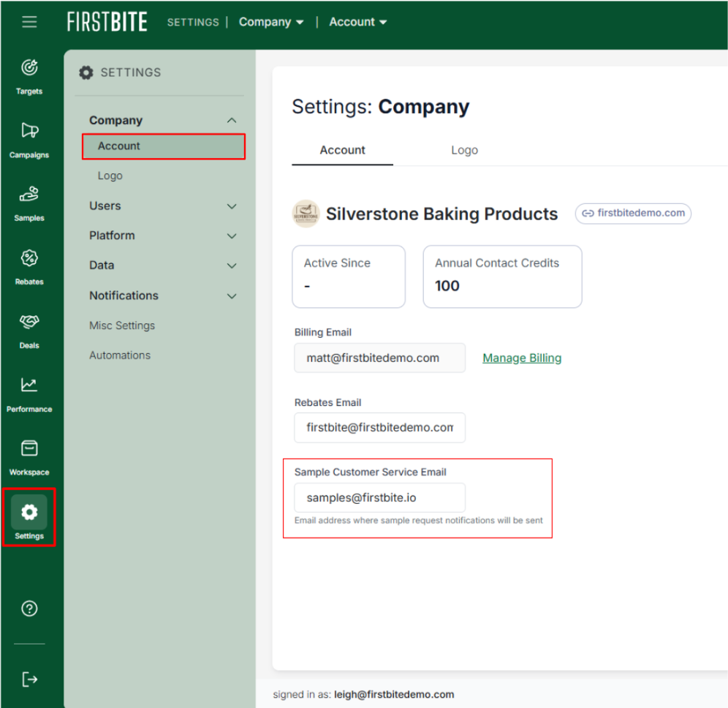The image size is (728, 708).
Task: Select Account under Company in settings menu
Action: pos(164,146)
